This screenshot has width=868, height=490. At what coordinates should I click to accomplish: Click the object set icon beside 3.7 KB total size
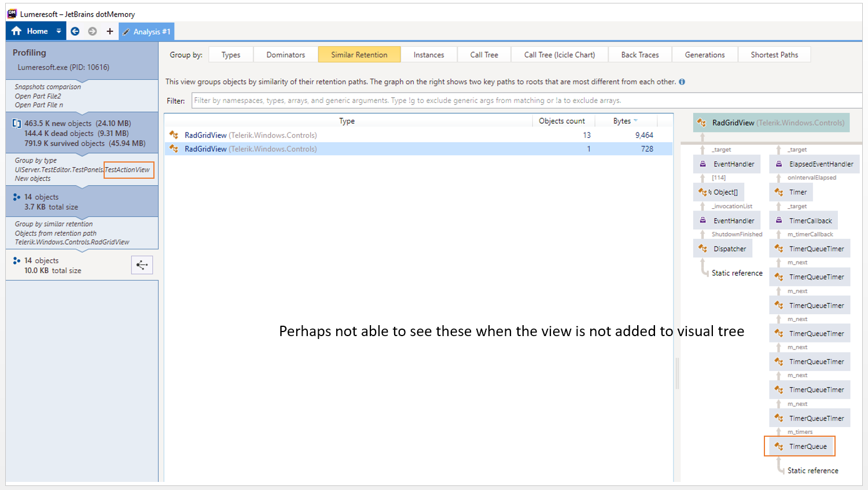17,197
